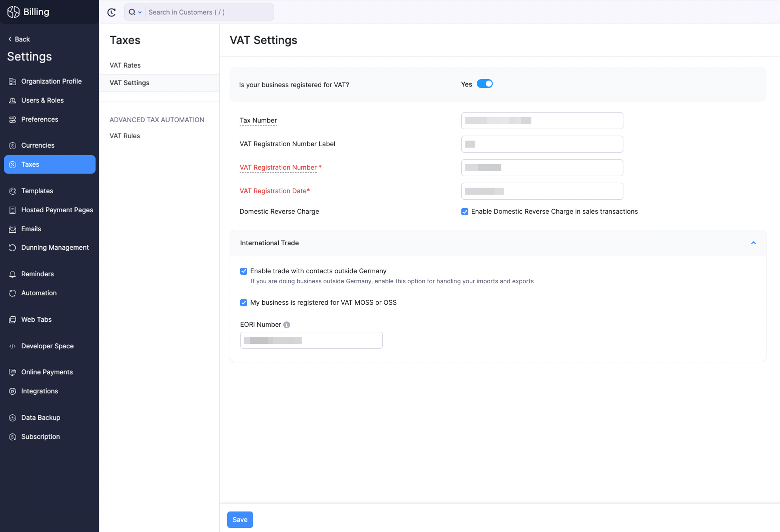
Task: Select the Templates sidebar icon
Action: [x=12, y=191]
